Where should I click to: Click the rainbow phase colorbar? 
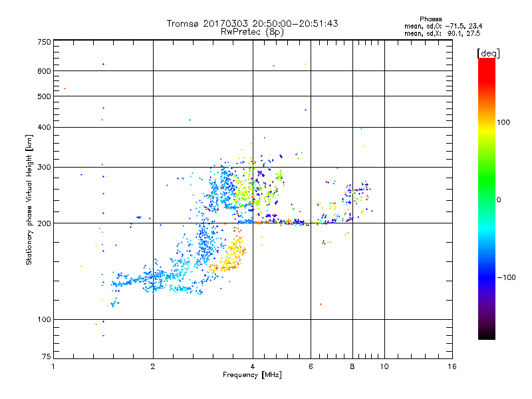(487, 198)
